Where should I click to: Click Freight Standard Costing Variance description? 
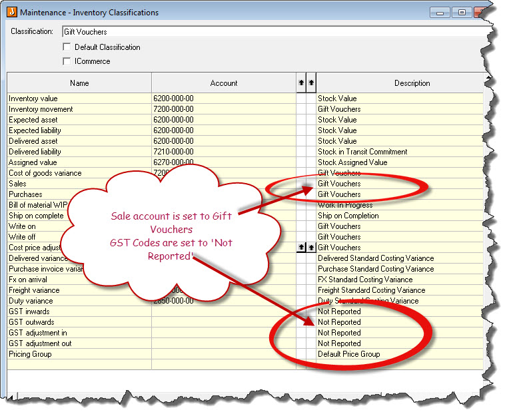click(x=372, y=290)
